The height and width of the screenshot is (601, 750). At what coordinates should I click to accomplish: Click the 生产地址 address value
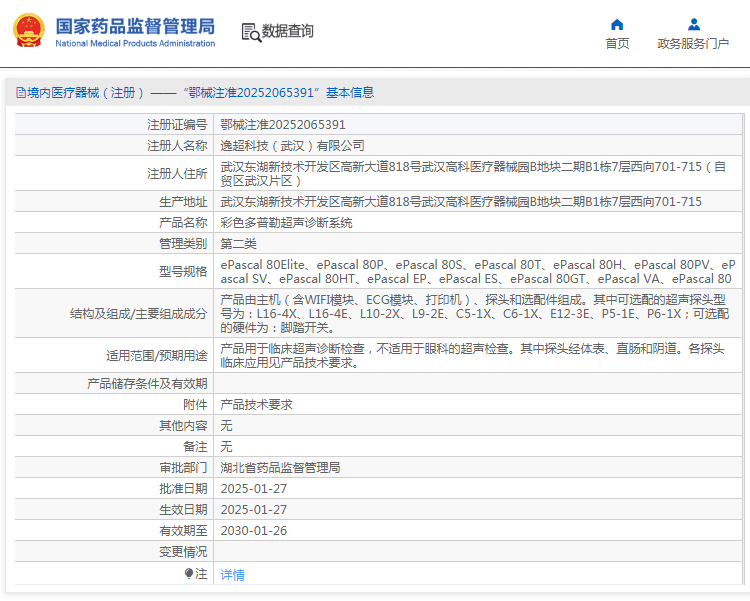[x=461, y=202]
